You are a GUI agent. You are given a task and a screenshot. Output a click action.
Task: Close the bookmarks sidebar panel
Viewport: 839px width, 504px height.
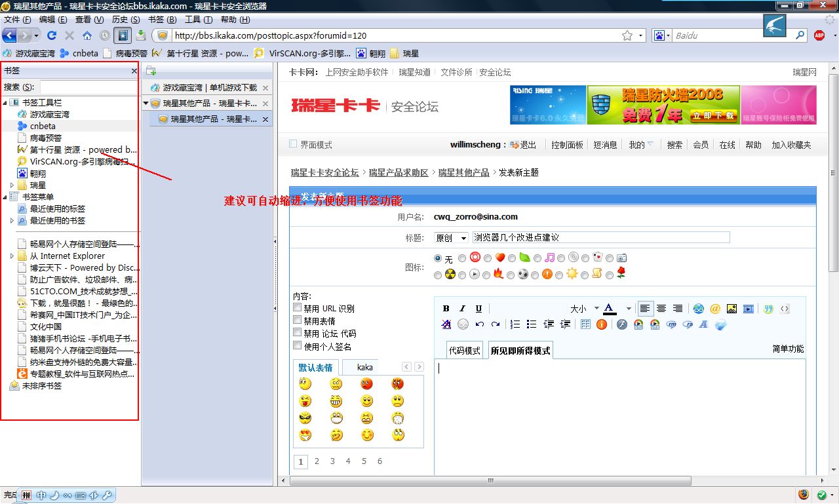(134, 71)
